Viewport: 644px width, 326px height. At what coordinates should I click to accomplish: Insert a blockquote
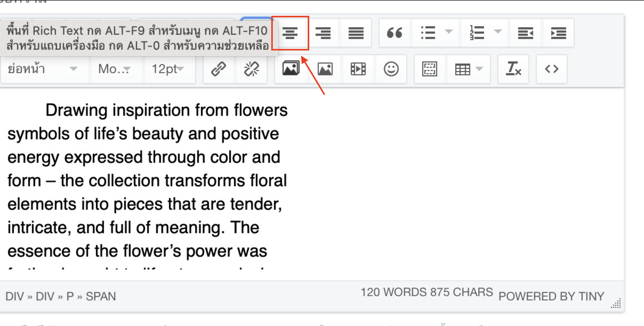point(395,33)
